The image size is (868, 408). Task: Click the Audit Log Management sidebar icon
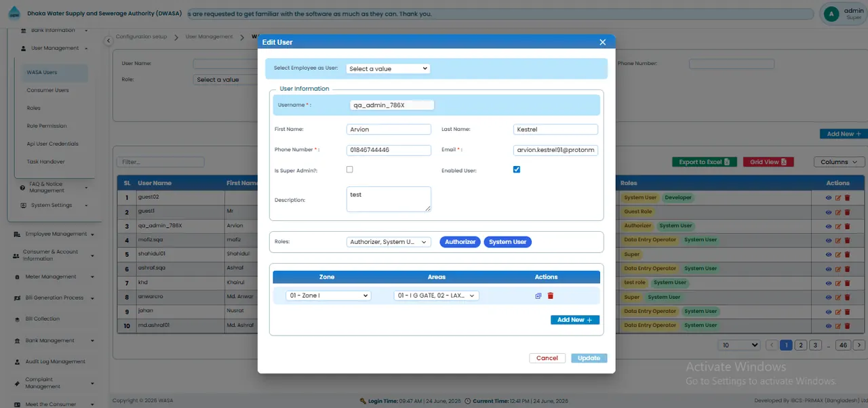click(17, 362)
